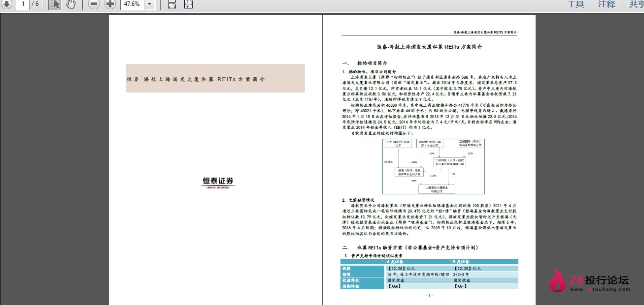The image size is (644, 305).
Task: Click subheading 1. 资产支持专项计划核心要素
Action: coord(373,256)
